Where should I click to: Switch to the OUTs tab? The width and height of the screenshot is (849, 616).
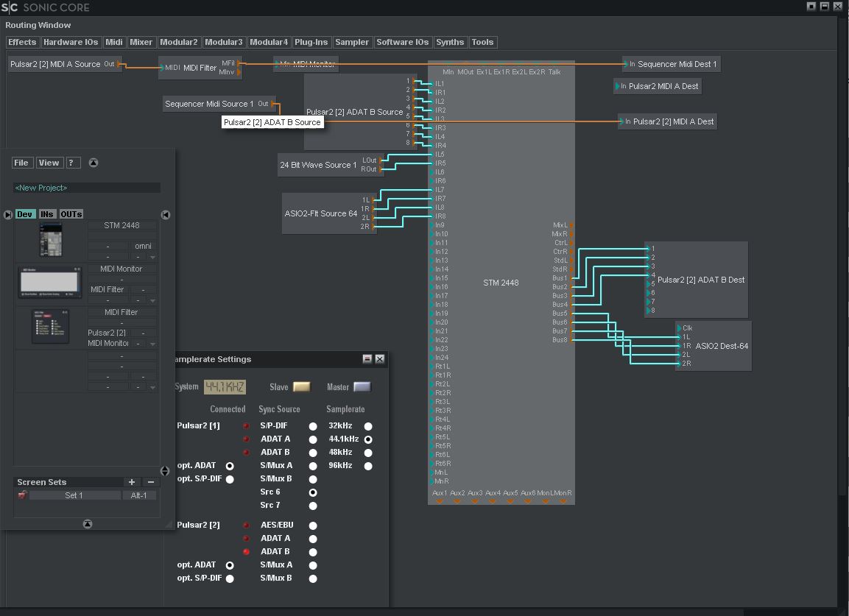(71, 214)
